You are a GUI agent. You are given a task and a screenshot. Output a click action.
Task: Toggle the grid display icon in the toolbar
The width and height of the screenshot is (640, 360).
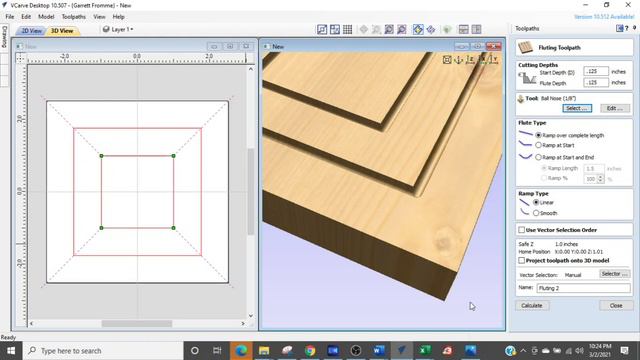click(347, 29)
